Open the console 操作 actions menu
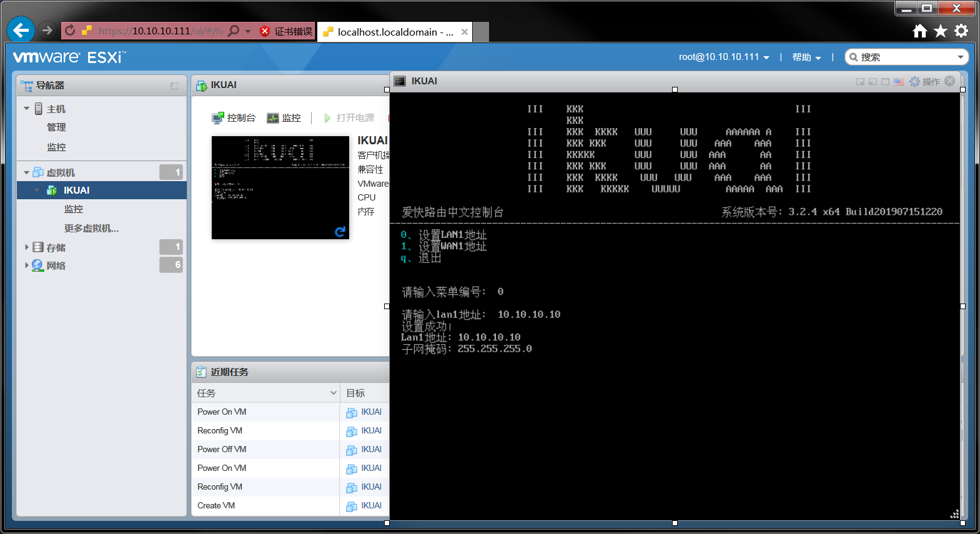 coord(925,82)
